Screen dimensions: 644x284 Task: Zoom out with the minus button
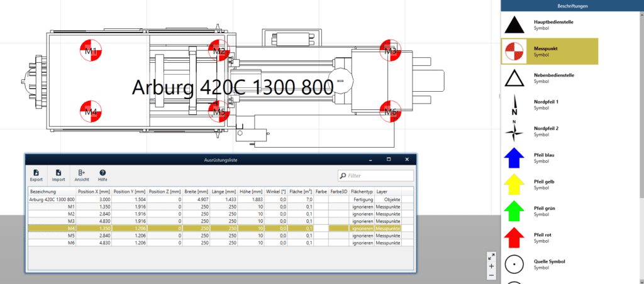point(491,275)
